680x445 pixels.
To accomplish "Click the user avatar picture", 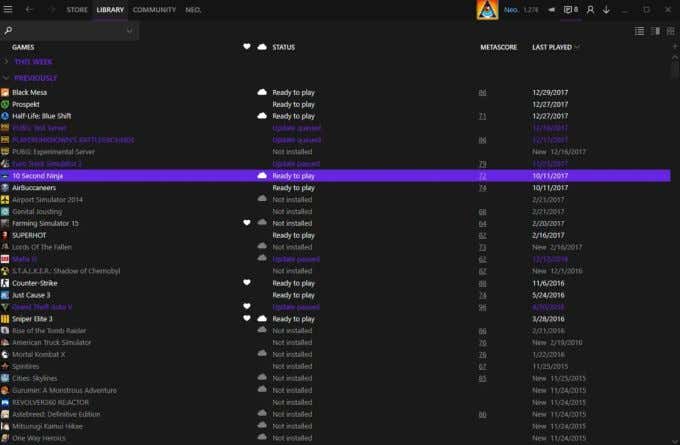I will 487,10.
